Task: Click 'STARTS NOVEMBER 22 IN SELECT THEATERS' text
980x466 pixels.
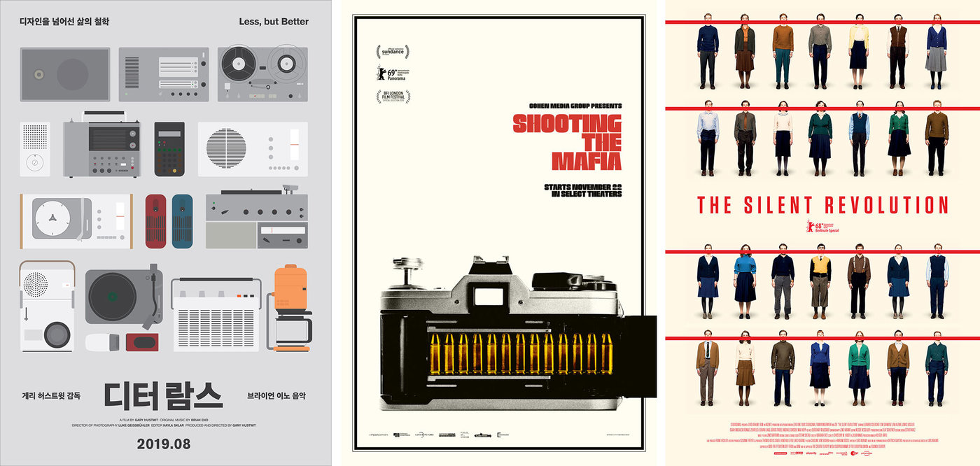Action: [583, 190]
